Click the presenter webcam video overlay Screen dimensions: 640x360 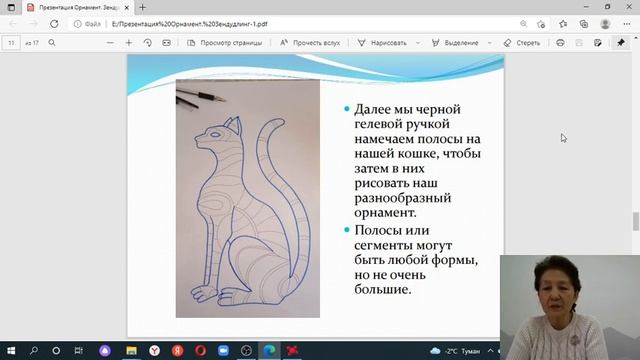point(570,307)
